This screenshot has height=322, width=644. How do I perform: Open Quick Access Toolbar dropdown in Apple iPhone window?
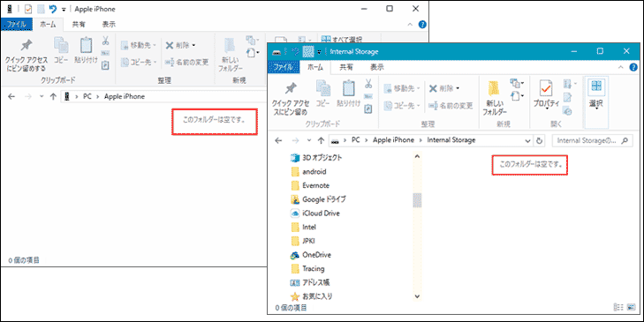(x=64, y=9)
